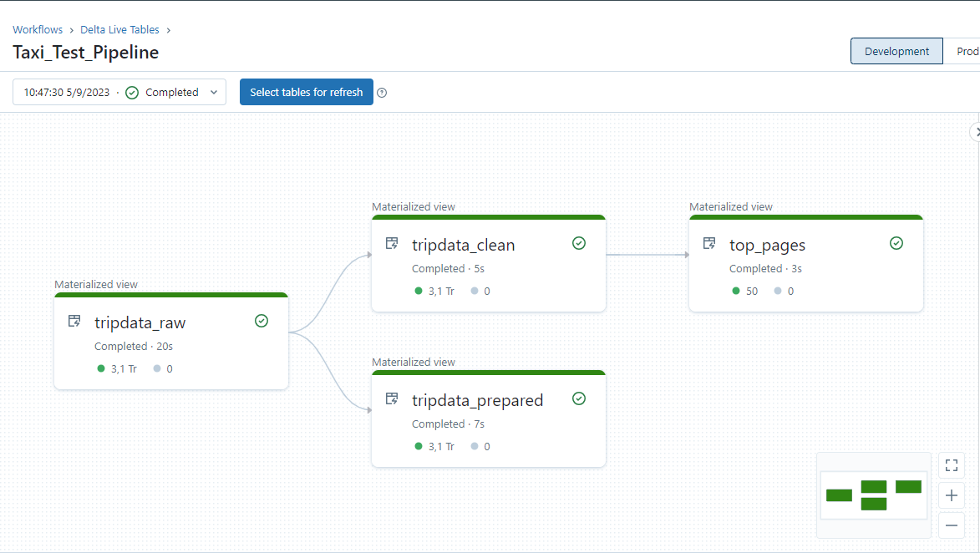
Task: Select the tripdata_clean table node title
Action: coord(463,245)
